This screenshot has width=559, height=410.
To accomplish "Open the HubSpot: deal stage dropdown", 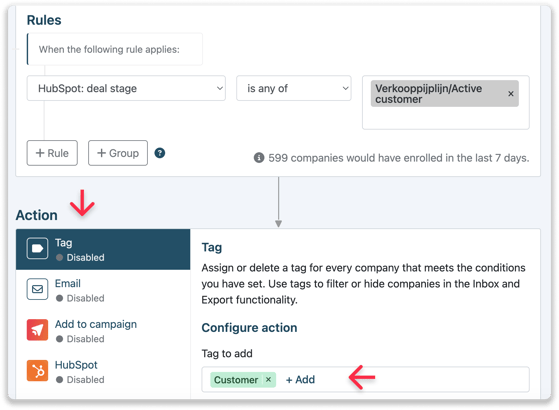I will click(126, 88).
